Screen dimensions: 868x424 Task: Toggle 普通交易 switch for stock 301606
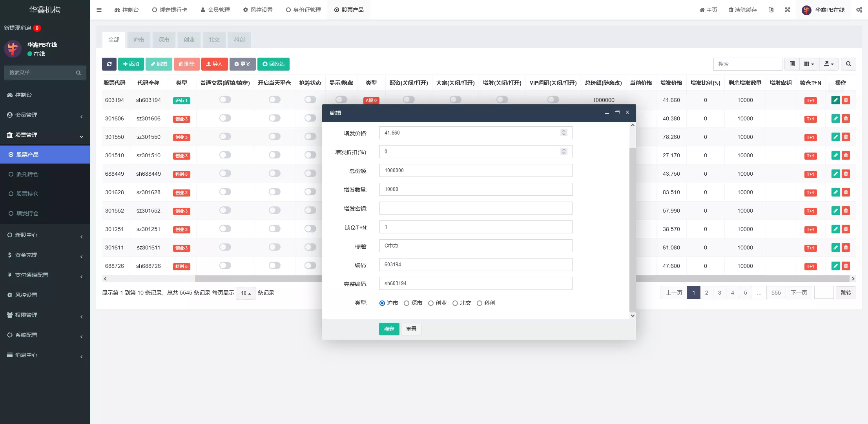coord(225,118)
